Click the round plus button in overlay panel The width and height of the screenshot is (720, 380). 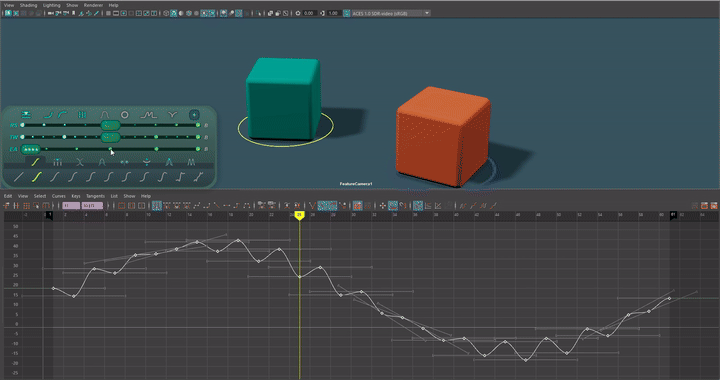pos(194,115)
